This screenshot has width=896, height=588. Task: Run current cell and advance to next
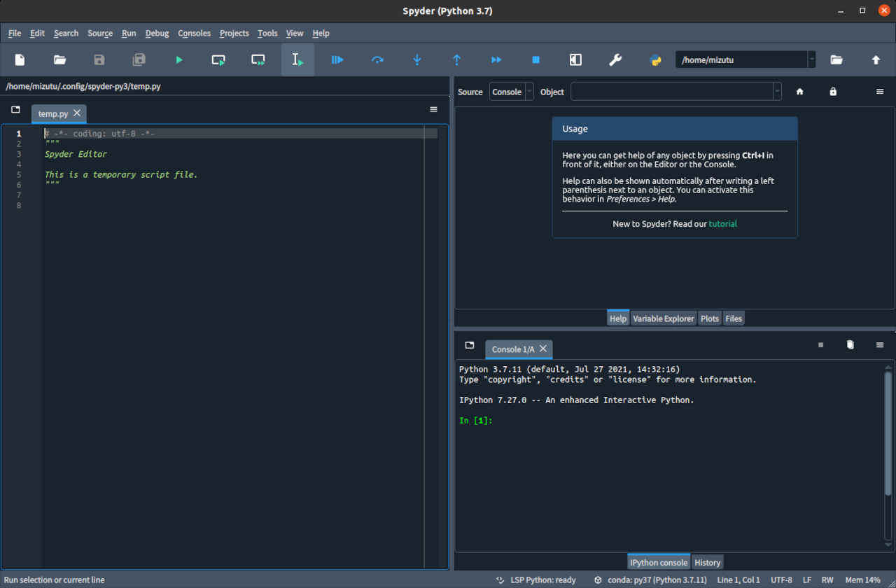pyautogui.click(x=258, y=60)
